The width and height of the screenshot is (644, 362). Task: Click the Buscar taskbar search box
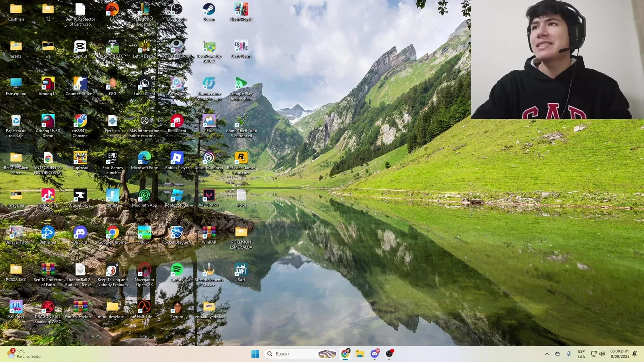coord(301,354)
